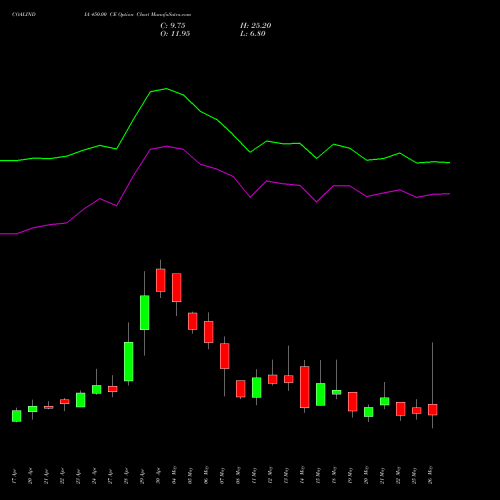The height and width of the screenshot is (500, 500).
Task: Select the large red candlestick for 14 May
Action: [x=305, y=387]
